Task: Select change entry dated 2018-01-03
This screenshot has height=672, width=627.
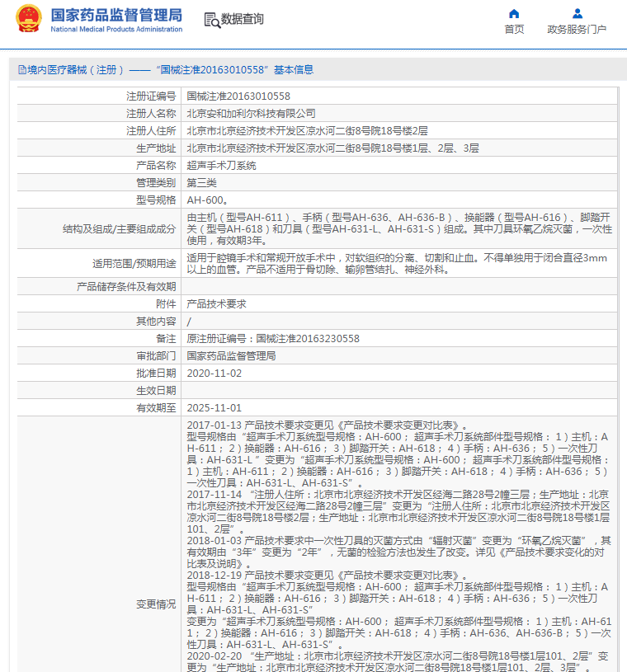Action: tap(398, 552)
